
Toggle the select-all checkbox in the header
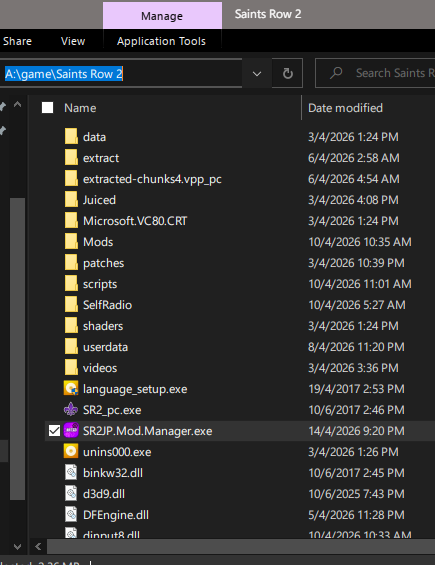[x=48, y=108]
